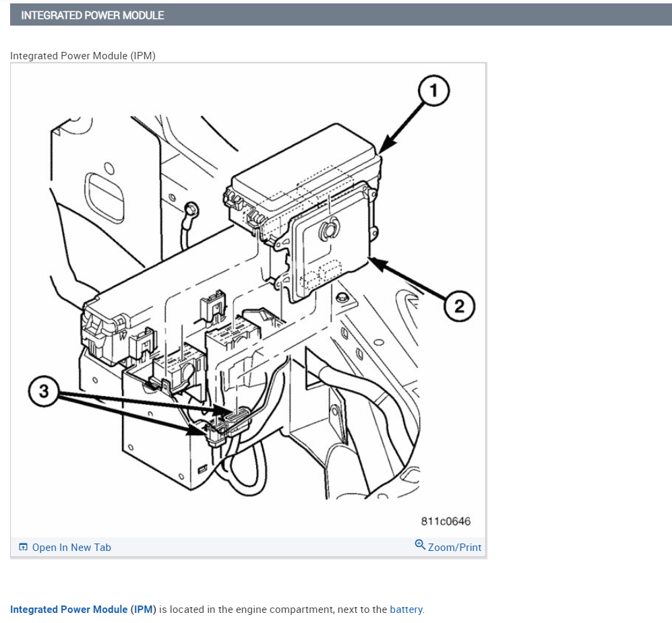Click the magnifier icon beside Zoom/Print
Screen dimensions: 672x623
pos(420,545)
